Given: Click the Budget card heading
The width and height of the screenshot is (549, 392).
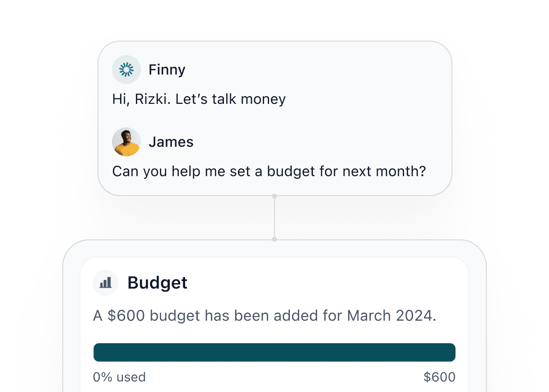Looking at the screenshot, I should coord(158,283).
